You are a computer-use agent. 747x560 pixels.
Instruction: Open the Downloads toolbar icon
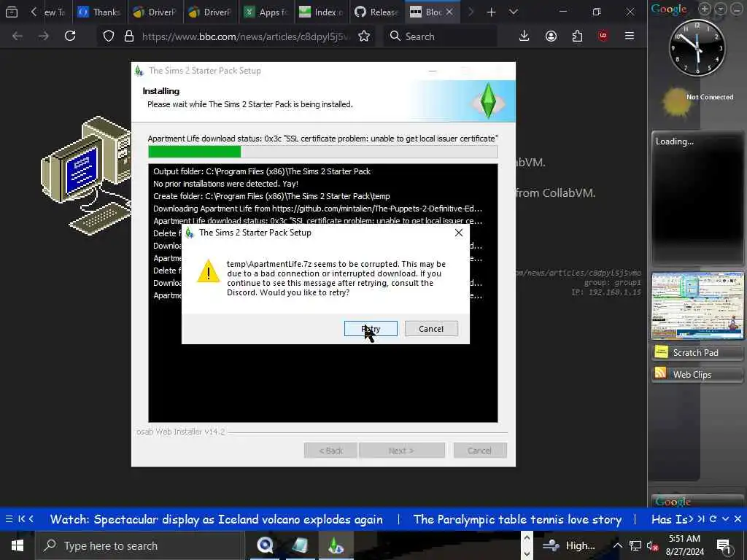524,36
